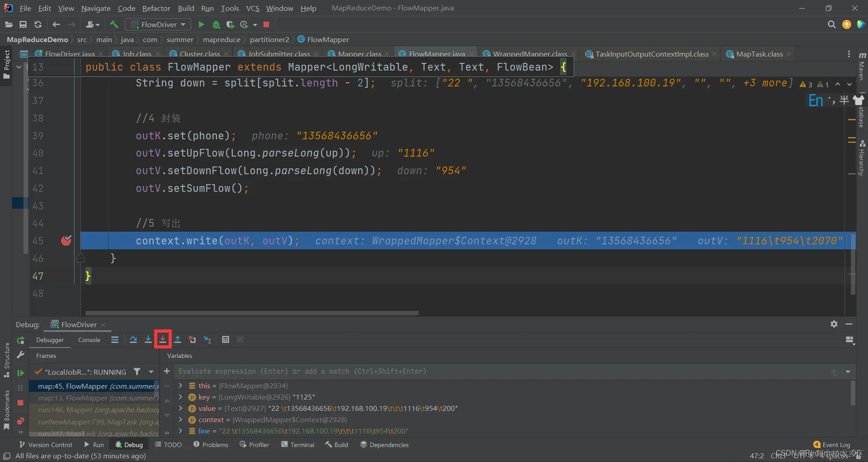Open debugger settings with the wrench icon
The image size is (868, 462).
(20, 355)
